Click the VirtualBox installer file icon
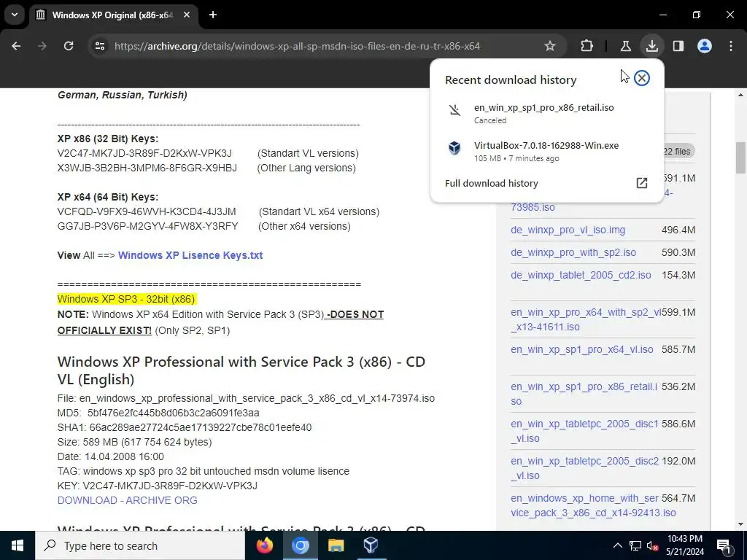Screen dimensions: 747x560 pos(454,148)
